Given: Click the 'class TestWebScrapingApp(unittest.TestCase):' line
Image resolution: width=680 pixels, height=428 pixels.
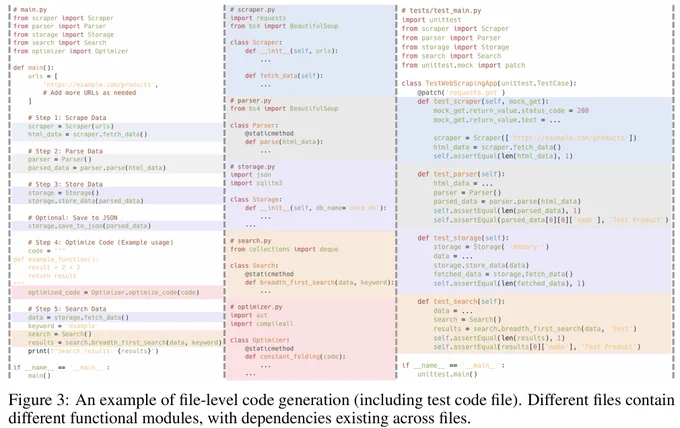Looking at the screenshot, I should (x=489, y=83).
